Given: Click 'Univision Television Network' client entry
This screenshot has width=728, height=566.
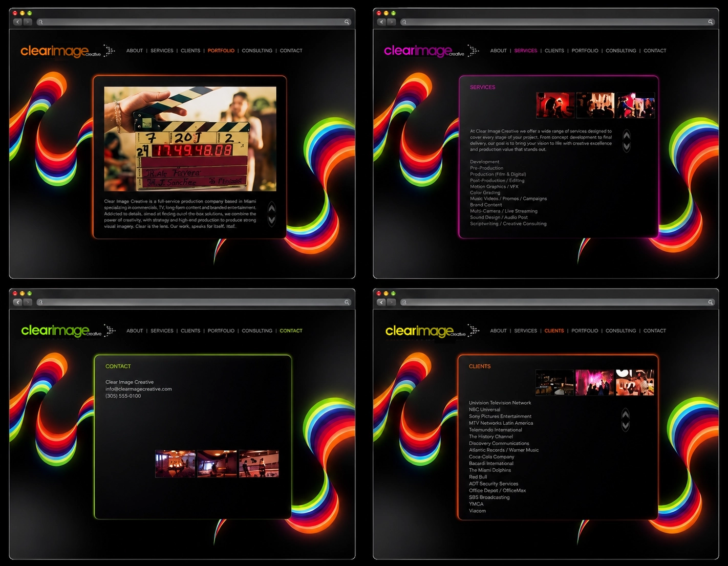Looking at the screenshot, I should coord(500,403).
